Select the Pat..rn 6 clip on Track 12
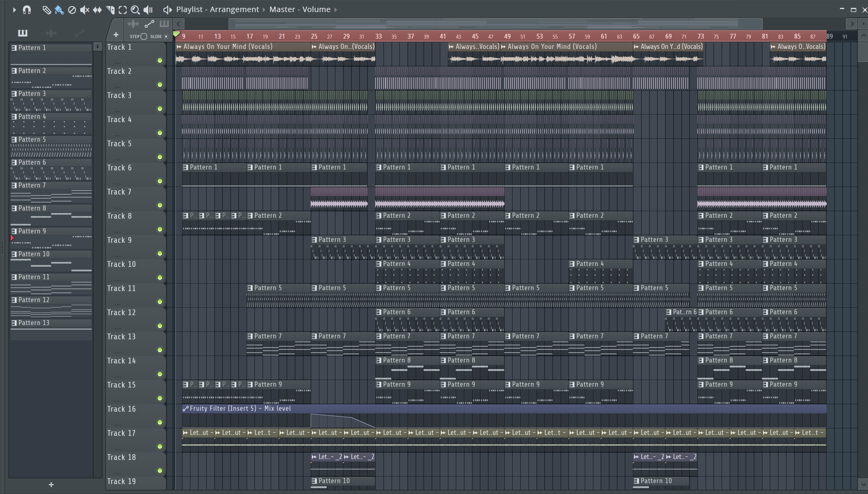 681,320
